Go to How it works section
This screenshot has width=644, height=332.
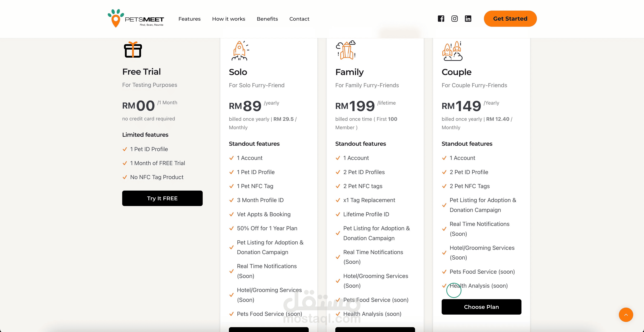229,19
